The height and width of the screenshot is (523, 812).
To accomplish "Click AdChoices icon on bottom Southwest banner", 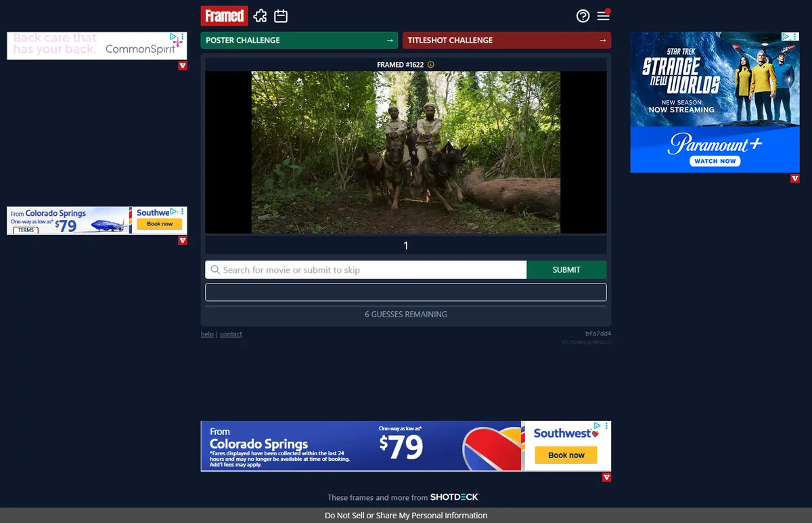I will [597, 426].
